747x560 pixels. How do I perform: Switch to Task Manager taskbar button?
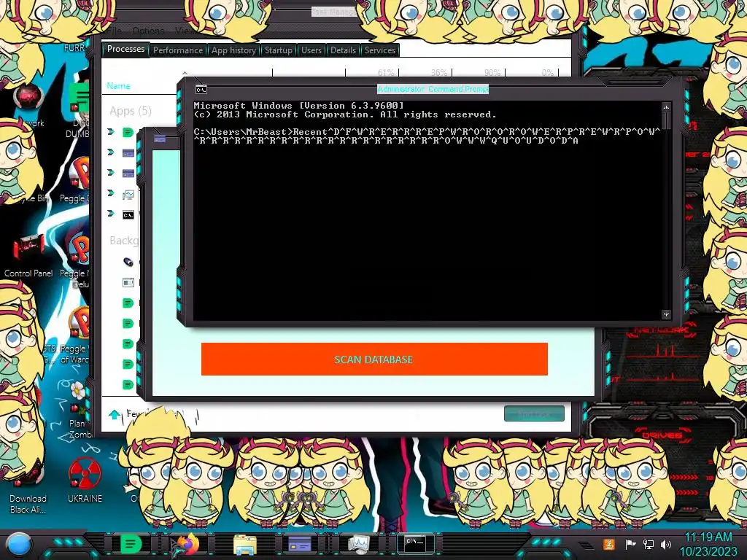click(358, 544)
